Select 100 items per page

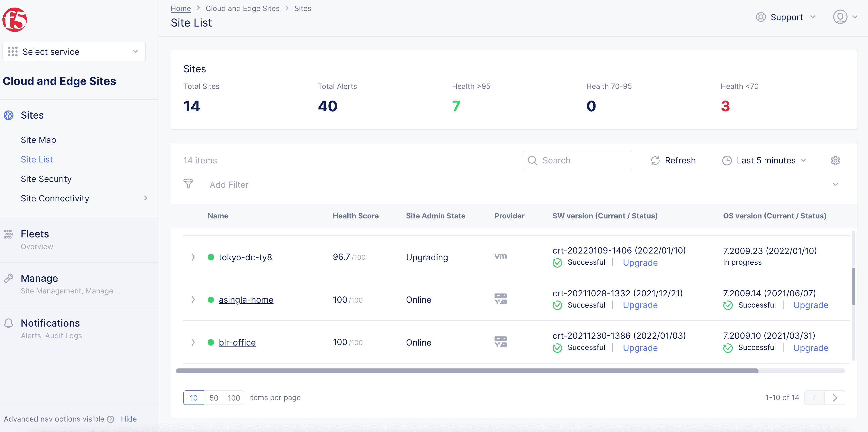click(234, 398)
